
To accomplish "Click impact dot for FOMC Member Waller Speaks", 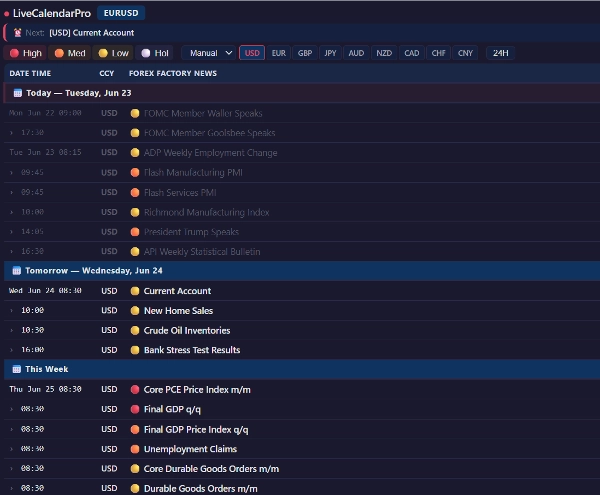I will pyautogui.click(x=135, y=113).
